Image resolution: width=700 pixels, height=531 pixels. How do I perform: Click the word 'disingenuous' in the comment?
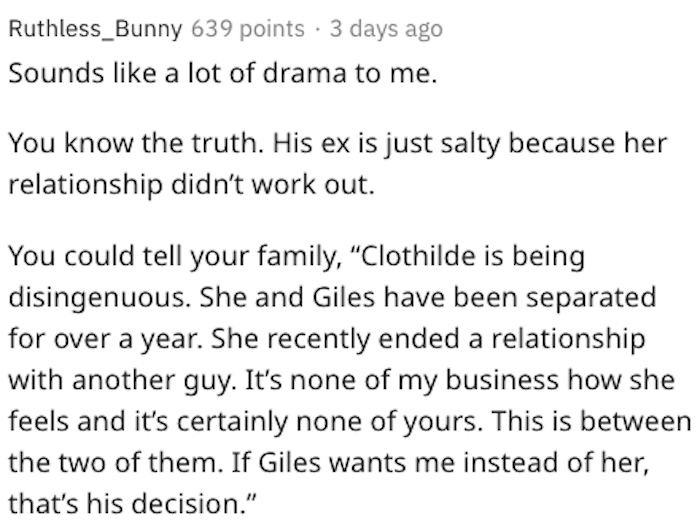click(x=96, y=298)
